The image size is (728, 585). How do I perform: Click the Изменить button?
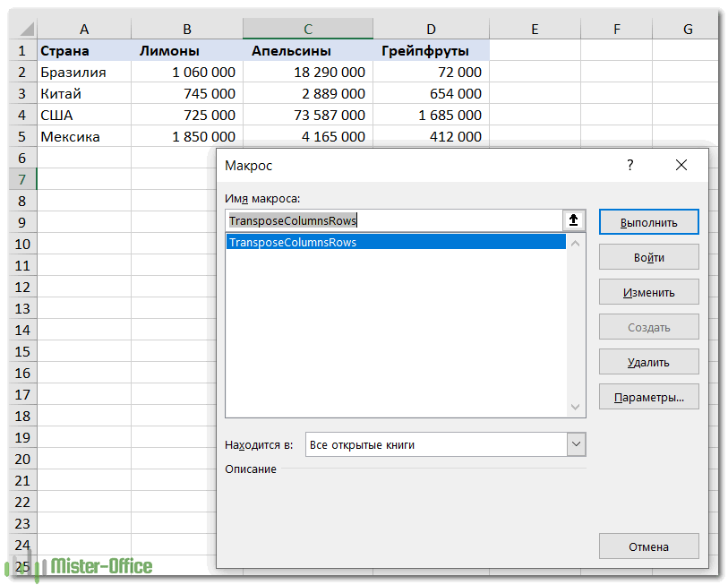(648, 292)
